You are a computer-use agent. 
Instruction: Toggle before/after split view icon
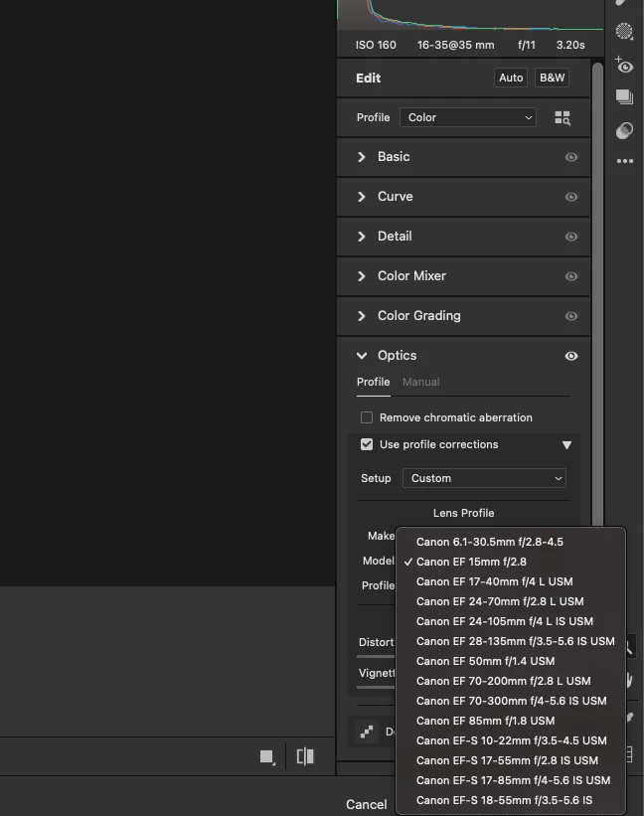point(305,756)
